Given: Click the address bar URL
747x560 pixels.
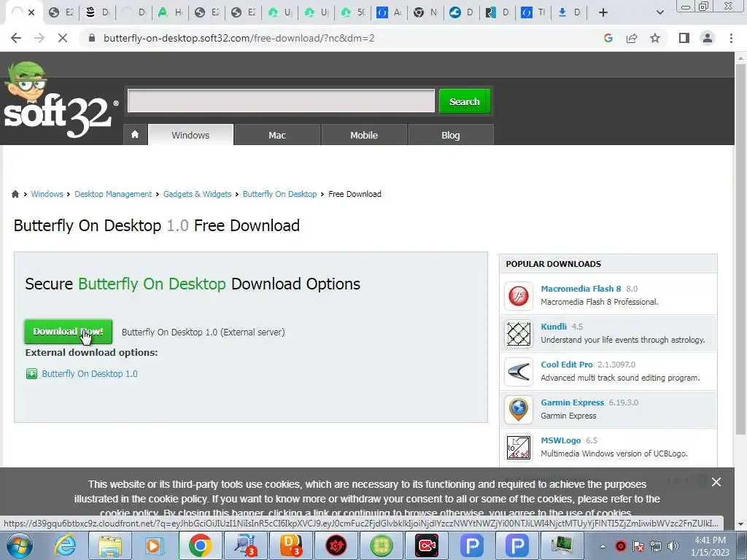Looking at the screenshot, I should click(239, 38).
